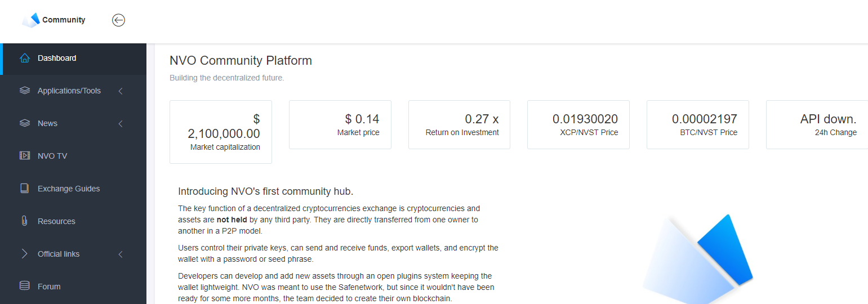868x304 pixels.
Task: Click the 0.01930020 value
Action: tap(585, 119)
